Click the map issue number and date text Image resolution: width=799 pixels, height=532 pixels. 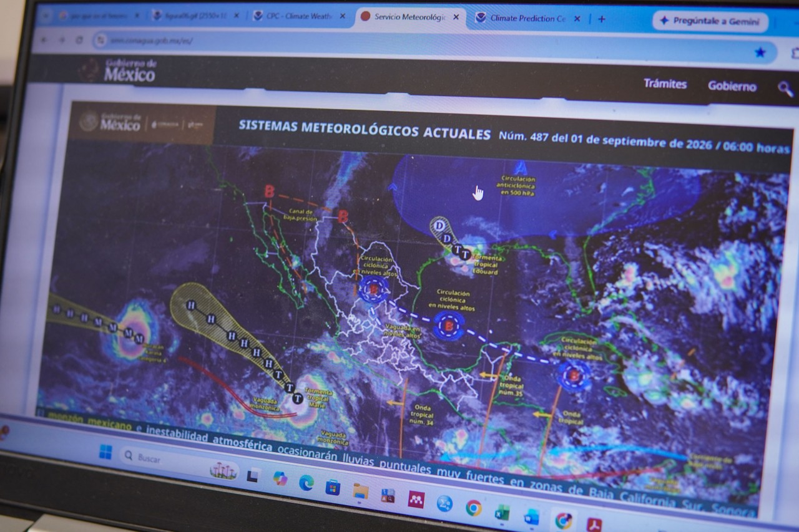pos(644,142)
